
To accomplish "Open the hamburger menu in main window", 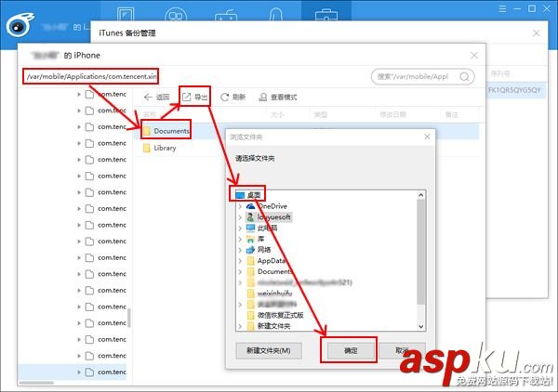I will tap(502, 9).
